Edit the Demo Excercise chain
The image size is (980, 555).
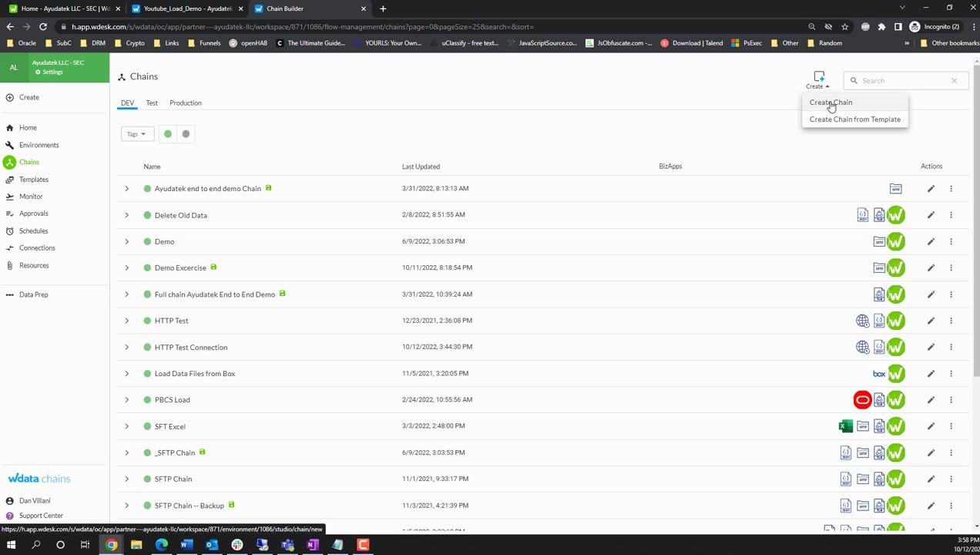931,267
